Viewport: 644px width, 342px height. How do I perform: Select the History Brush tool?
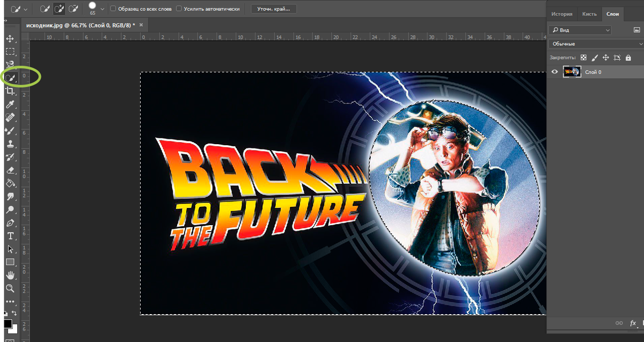click(x=10, y=157)
